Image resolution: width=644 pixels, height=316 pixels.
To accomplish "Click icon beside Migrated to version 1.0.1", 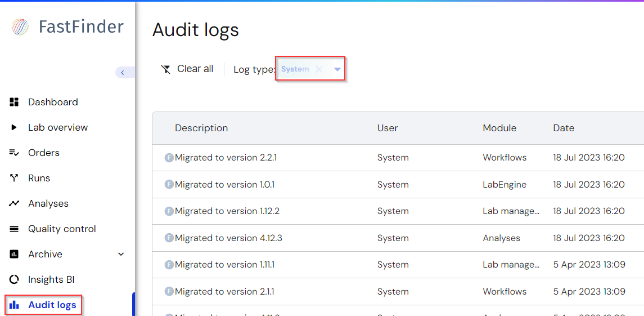I will pyautogui.click(x=169, y=184).
